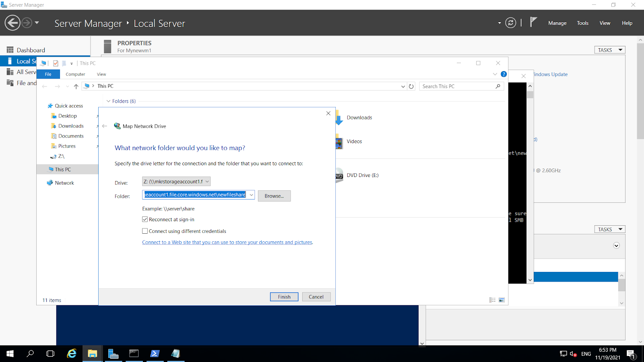Screen dimensions: 644x362
Task: Open the Drive letter dropdown
Action: 176,181
